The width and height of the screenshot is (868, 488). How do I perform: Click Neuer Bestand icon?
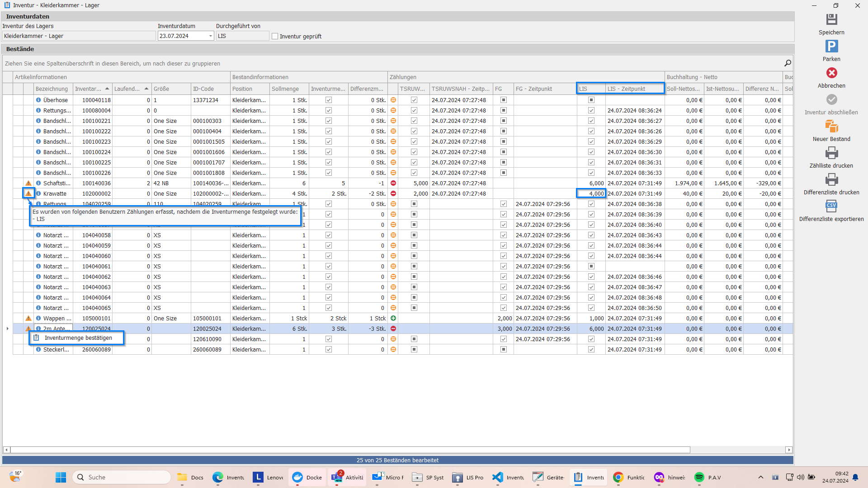tap(831, 127)
